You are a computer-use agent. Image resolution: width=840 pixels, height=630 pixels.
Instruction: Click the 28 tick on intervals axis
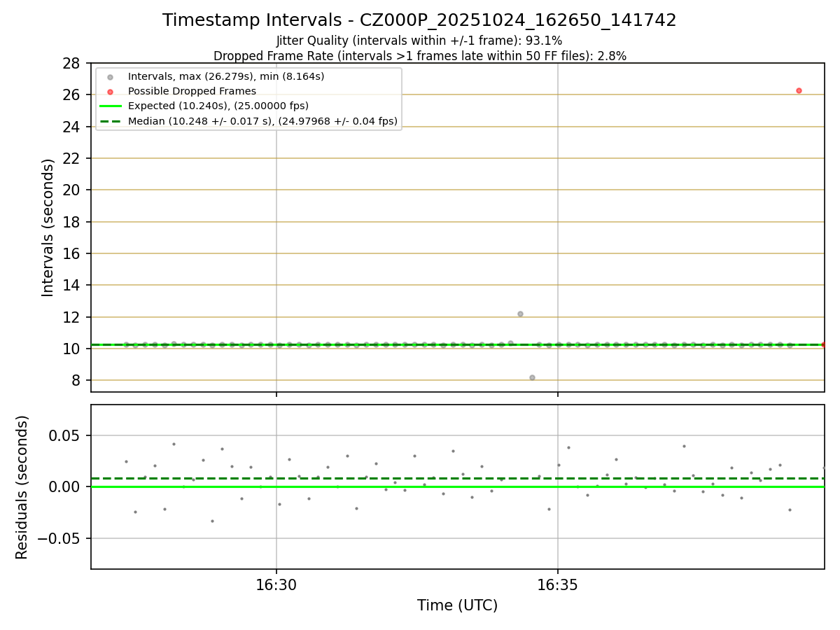click(71, 64)
